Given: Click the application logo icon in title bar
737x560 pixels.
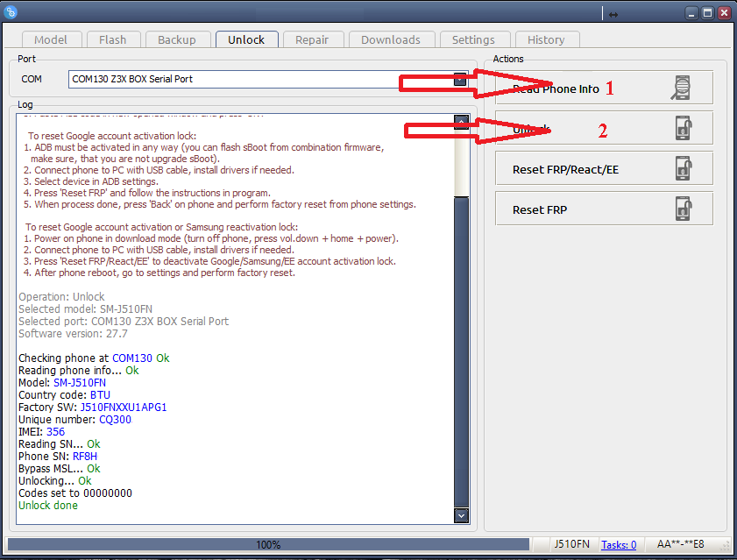Looking at the screenshot, I should 11,11.
